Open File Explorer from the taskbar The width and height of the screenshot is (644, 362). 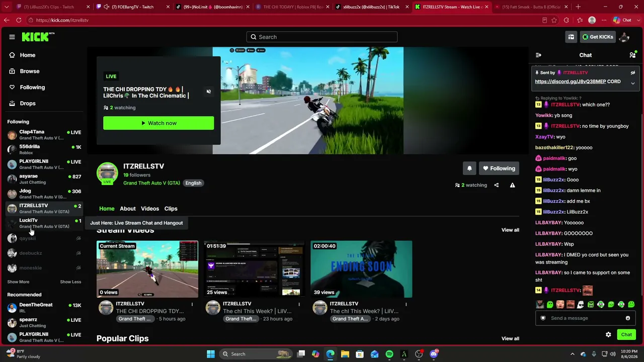coord(345,354)
